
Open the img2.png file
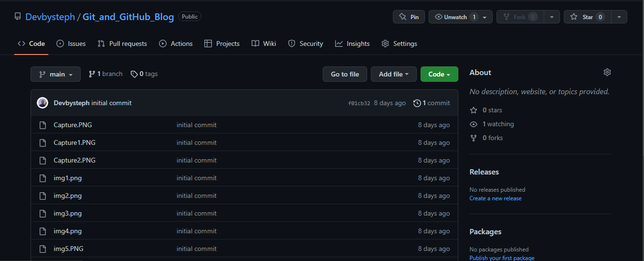point(67,196)
